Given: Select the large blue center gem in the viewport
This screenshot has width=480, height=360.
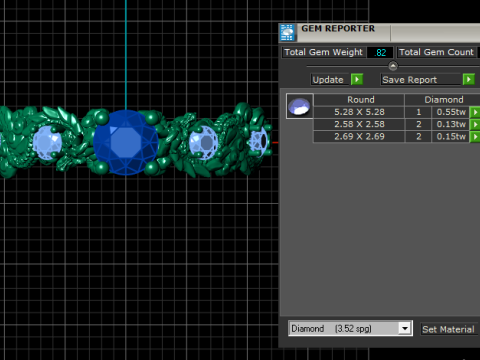Looking at the screenshot, I should point(126,142).
